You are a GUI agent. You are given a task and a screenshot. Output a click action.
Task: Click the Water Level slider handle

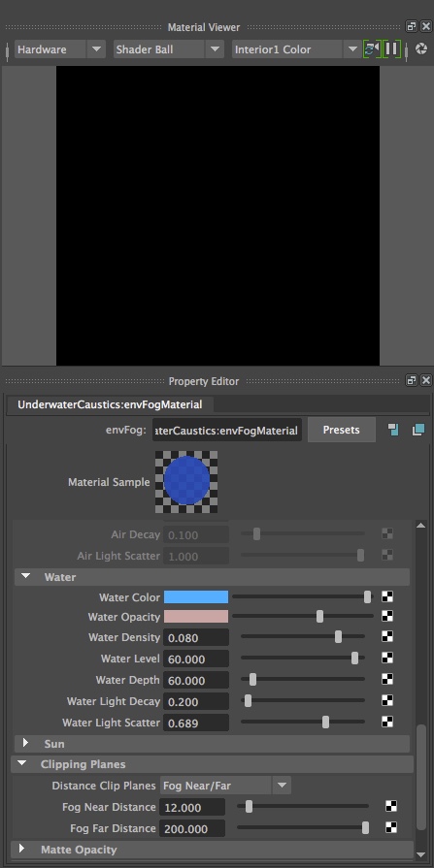(x=354, y=658)
